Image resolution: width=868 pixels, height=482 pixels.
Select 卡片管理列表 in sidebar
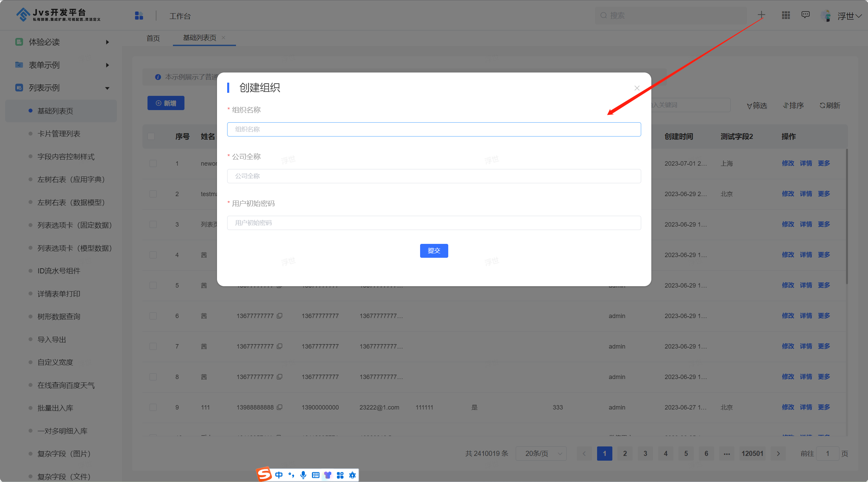click(59, 134)
